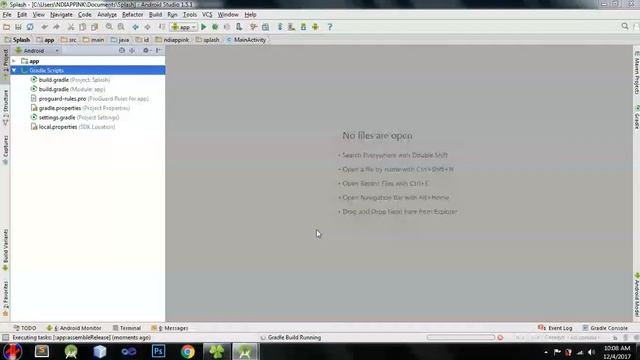Toggle tool window buttons at the status bar corner
The image size is (640, 360).
5,338
